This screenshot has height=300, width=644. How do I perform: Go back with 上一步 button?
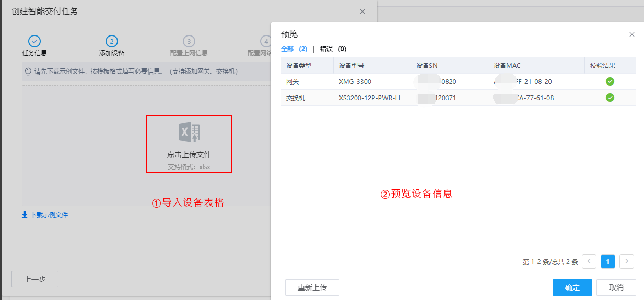pyautogui.click(x=35, y=279)
